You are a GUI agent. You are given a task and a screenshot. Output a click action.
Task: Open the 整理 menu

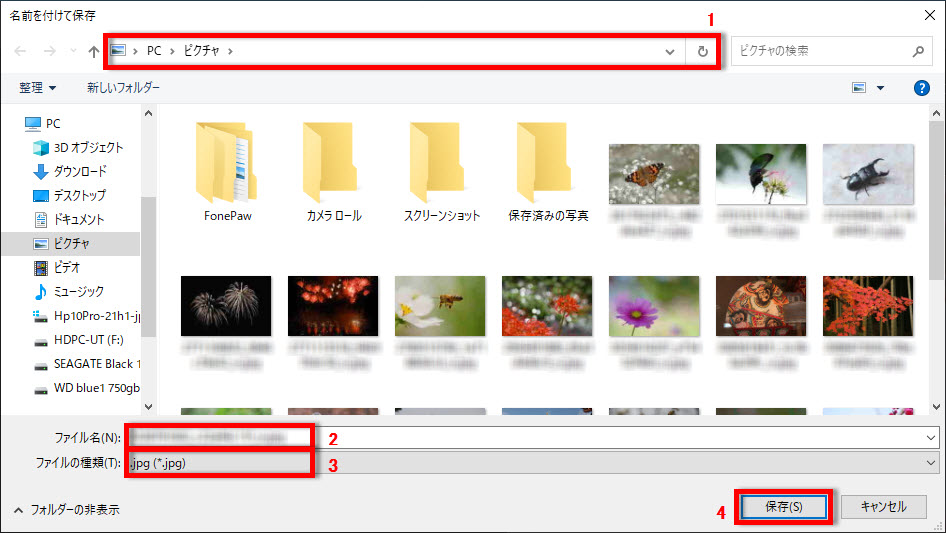point(38,88)
